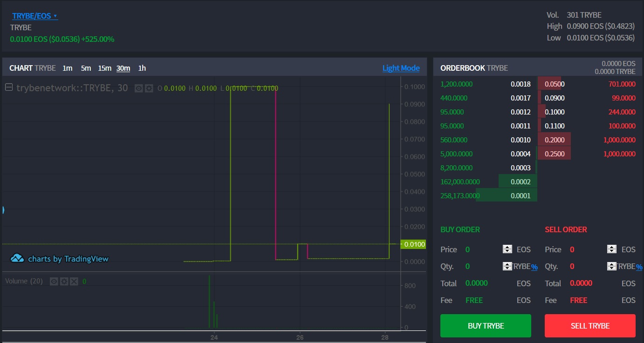
Task: Select the 0.2500 ask price
Action: (555, 154)
